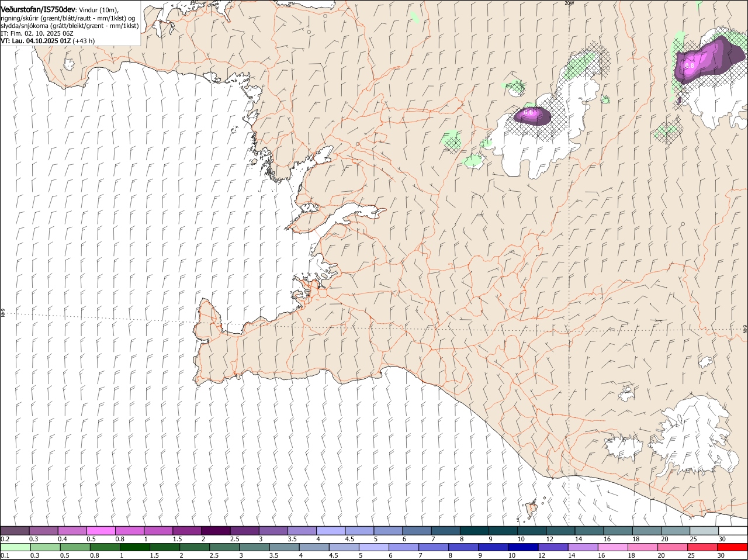Click the dark green swatch labeled 1 in rain legend
The width and height of the screenshot is (748, 560).
[x=134, y=547]
